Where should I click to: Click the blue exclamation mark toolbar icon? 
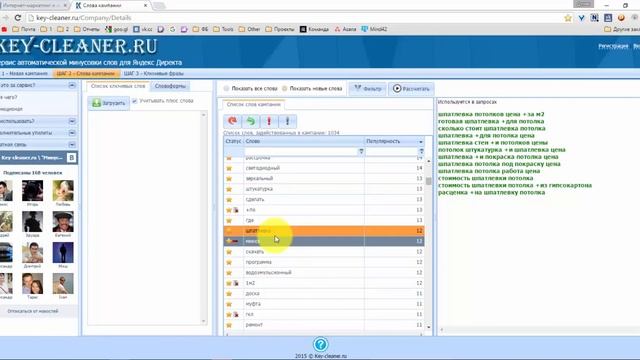click(287, 121)
